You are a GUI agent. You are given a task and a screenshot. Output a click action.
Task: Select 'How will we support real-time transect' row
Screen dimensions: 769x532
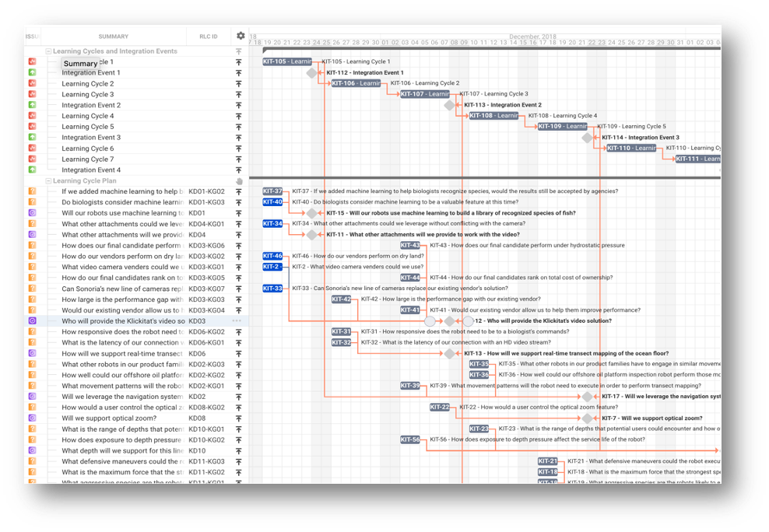(x=136, y=353)
